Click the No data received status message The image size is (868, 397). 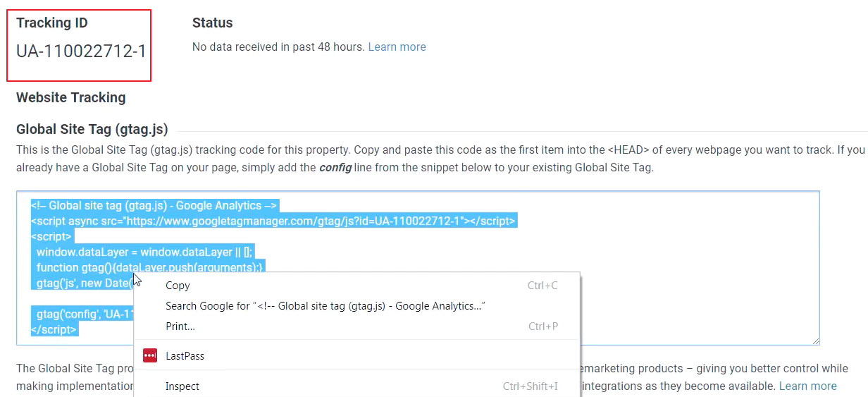click(x=278, y=47)
